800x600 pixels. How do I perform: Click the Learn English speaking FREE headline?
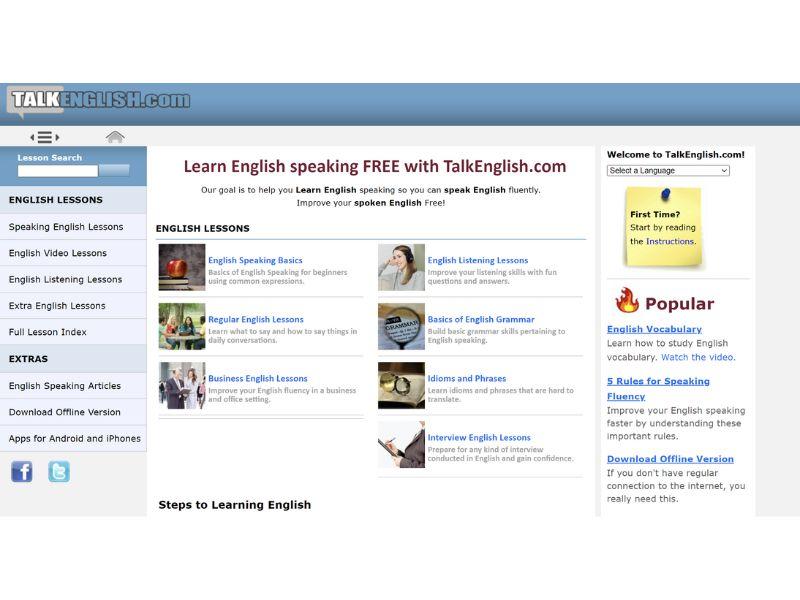[375, 166]
